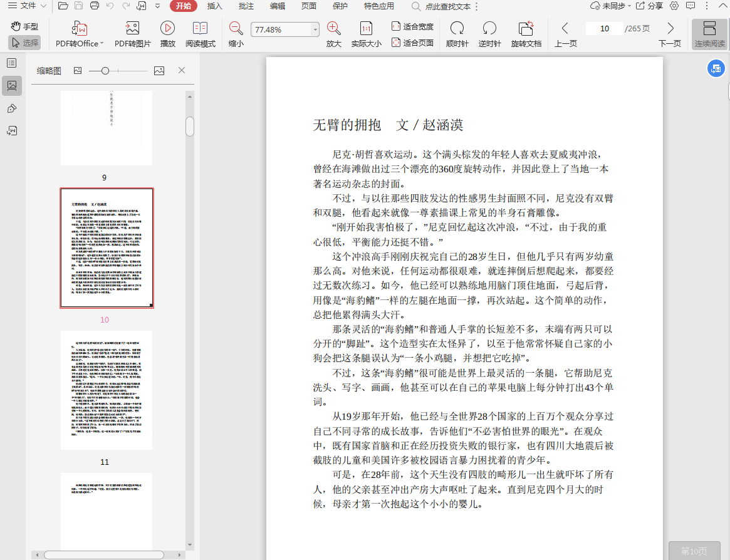Screen dimensions: 730x560
Task: Rotate view 顺时针 clockwise
Action: pyautogui.click(x=457, y=34)
